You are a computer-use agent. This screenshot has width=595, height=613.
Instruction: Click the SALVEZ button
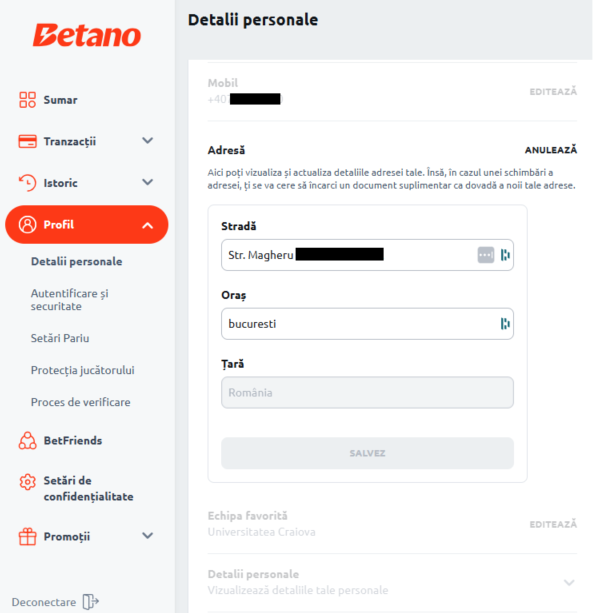pyautogui.click(x=367, y=453)
